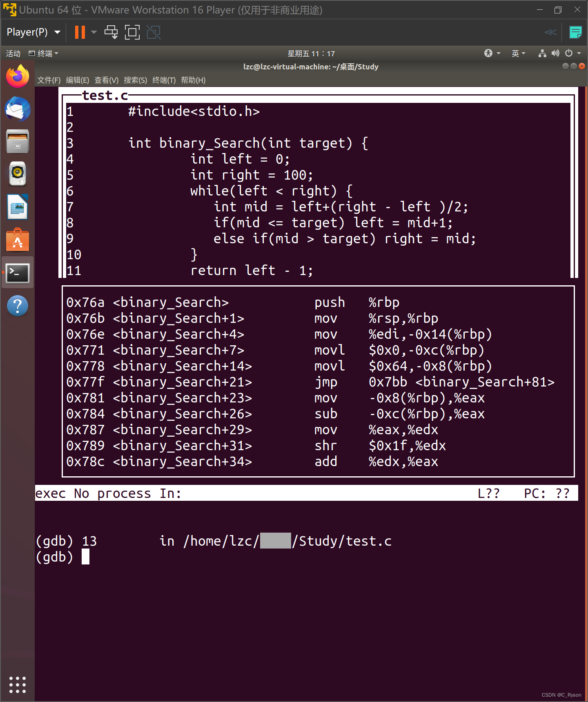Open 搜索(S) menu in terminal
Image resolution: width=588 pixels, height=702 pixels.
click(x=135, y=80)
